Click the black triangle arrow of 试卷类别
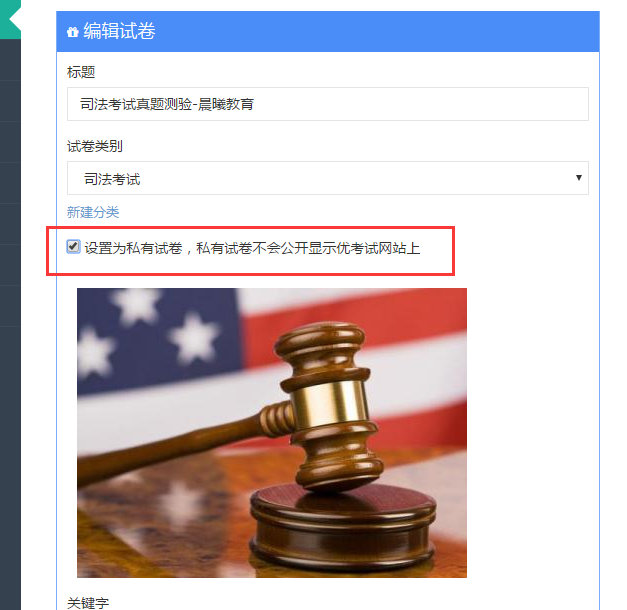Viewport: 627px width, 610px height. (578, 178)
